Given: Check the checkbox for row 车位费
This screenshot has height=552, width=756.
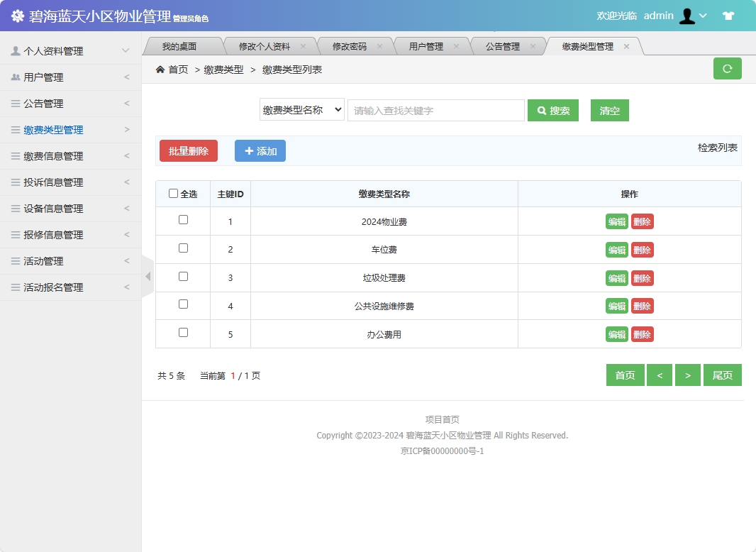Looking at the screenshot, I should click(183, 248).
